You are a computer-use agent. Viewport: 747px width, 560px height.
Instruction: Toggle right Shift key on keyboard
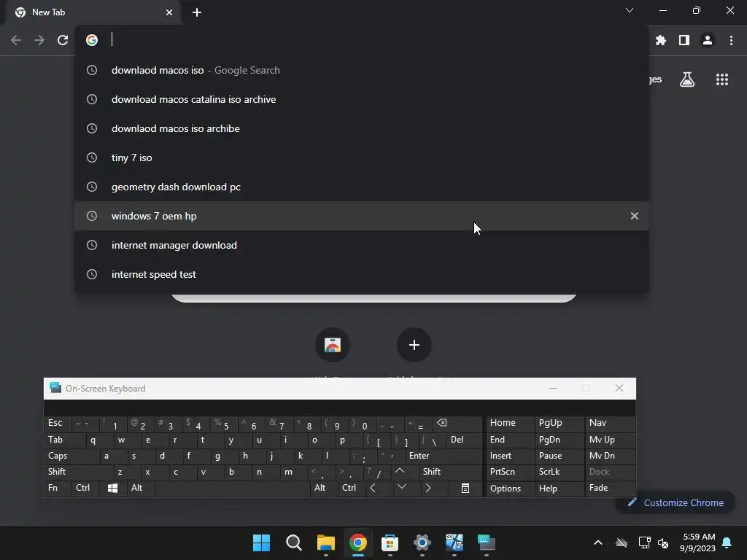point(450,472)
